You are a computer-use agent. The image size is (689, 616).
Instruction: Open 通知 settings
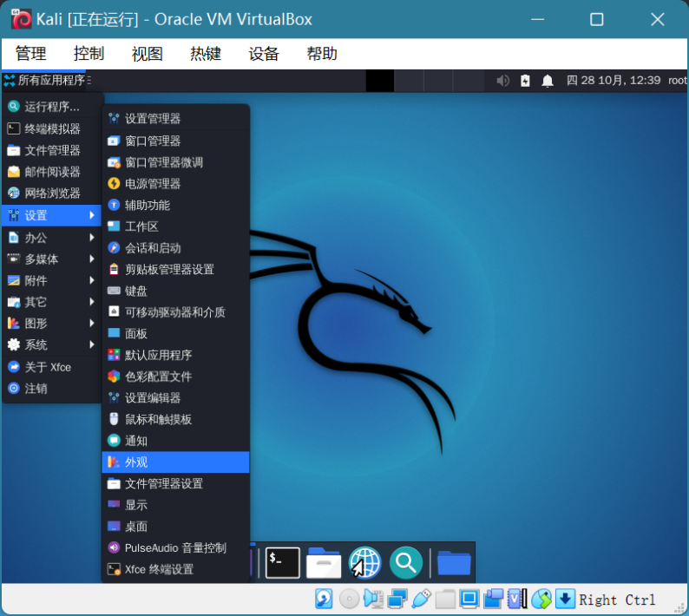pos(176,441)
